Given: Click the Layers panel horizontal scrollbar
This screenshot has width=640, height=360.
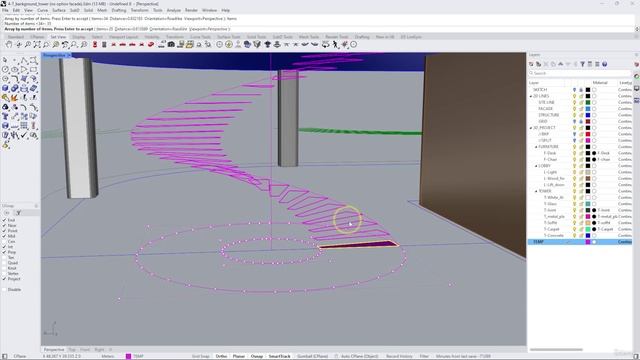Looking at the screenshot, I should pyautogui.click(x=556, y=350).
